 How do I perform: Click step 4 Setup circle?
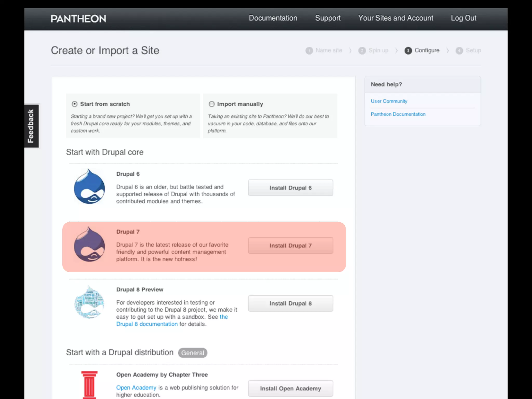click(459, 51)
